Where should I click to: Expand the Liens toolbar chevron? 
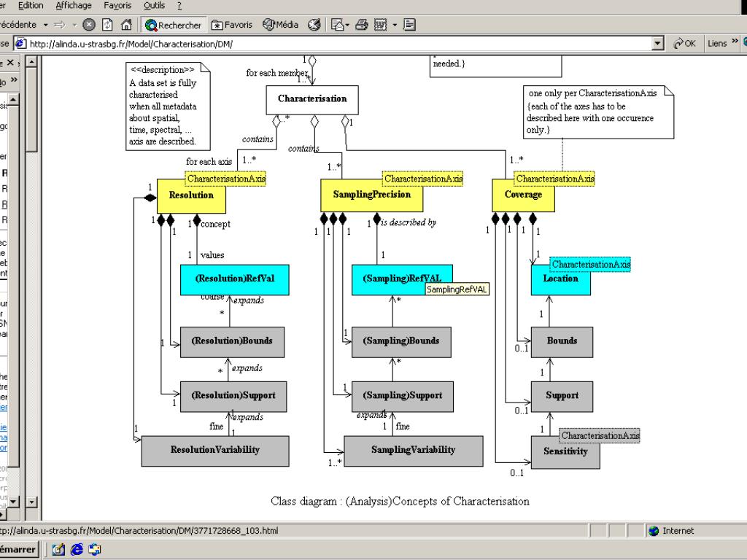point(735,44)
